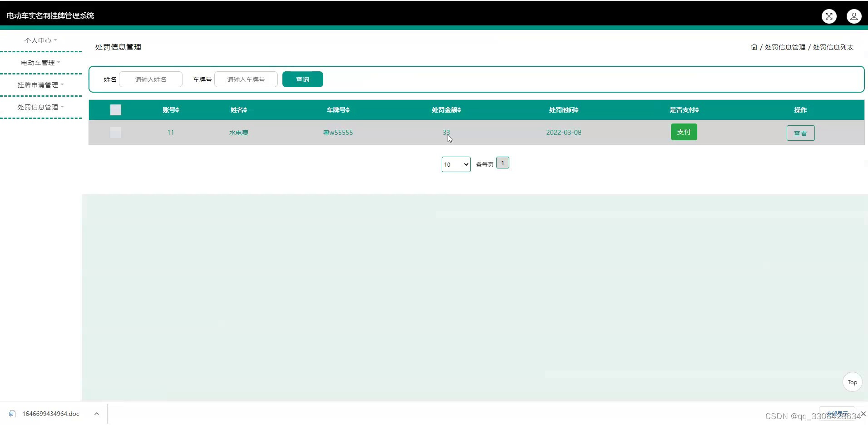Viewport: 868px width, 425px height.
Task: Sort table by 车牌号 column
Action: pyautogui.click(x=338, y=110)
